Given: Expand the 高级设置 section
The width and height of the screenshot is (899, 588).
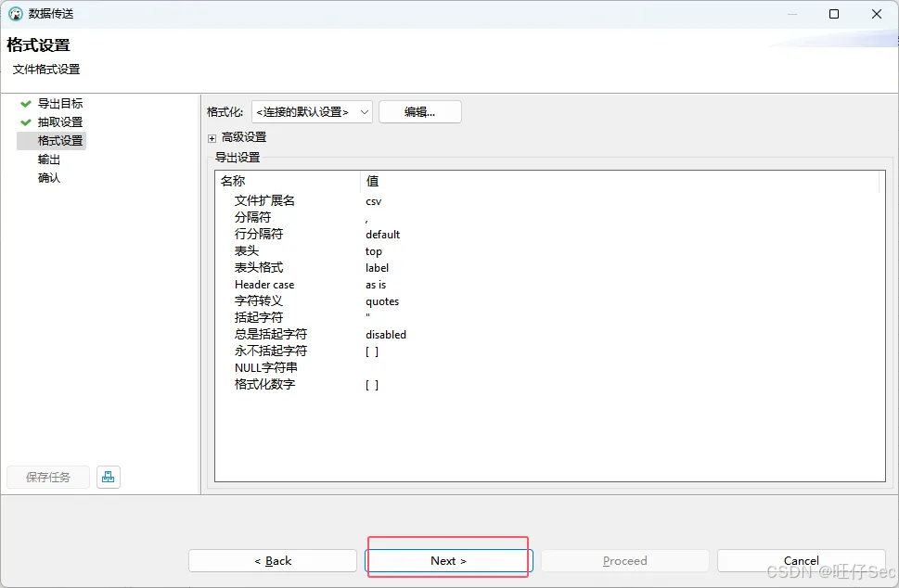Looking at the screenshot, I should coord(212,138).
